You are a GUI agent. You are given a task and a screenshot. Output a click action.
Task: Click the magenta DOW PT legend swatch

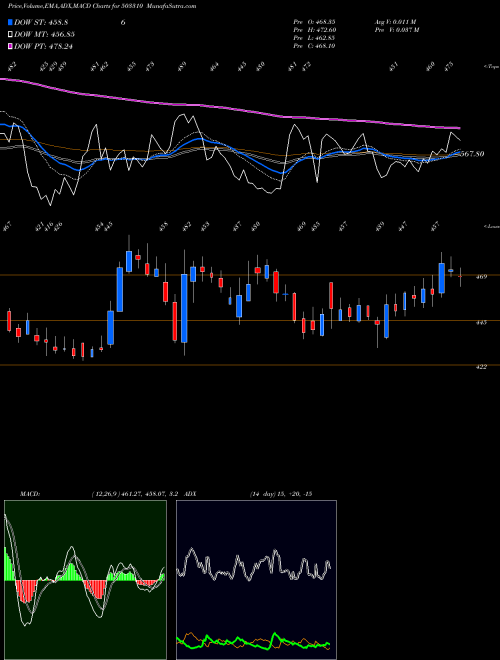tap(10, 46)
